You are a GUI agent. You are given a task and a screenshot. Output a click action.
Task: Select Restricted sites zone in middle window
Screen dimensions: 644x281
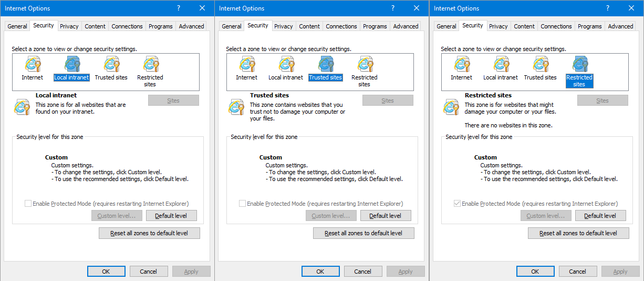pyautogui.click(x=365, y=72)
